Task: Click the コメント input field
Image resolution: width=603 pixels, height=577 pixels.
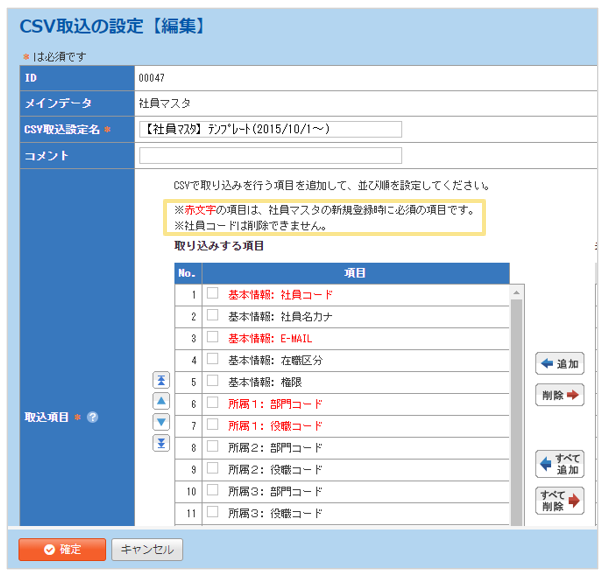Action: point(270,156)
